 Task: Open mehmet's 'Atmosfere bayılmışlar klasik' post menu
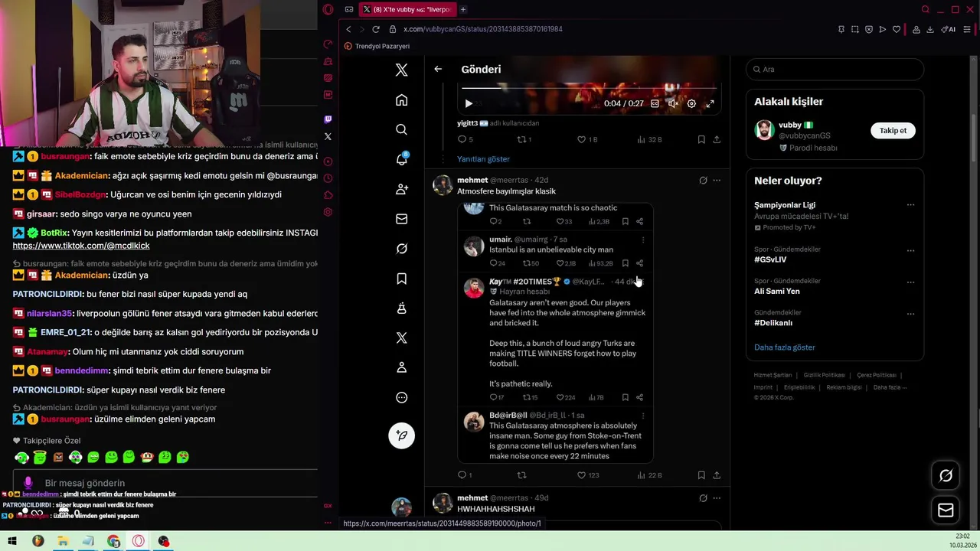coord(717,181)
